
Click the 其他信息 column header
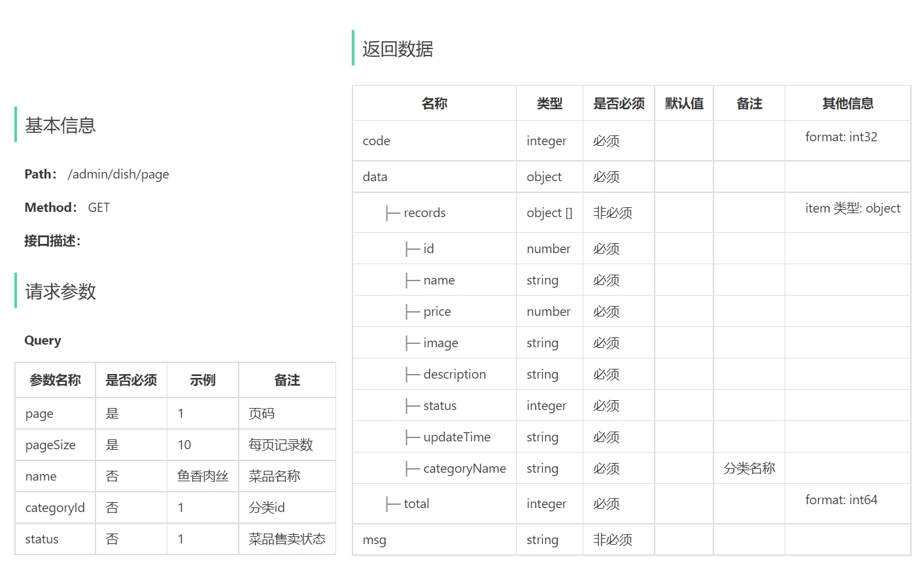tap(847, 103)
